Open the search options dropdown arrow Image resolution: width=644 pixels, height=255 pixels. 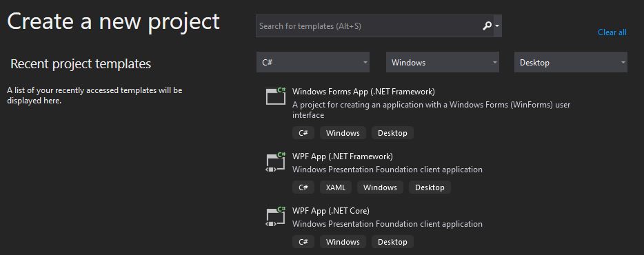point(497,26)
